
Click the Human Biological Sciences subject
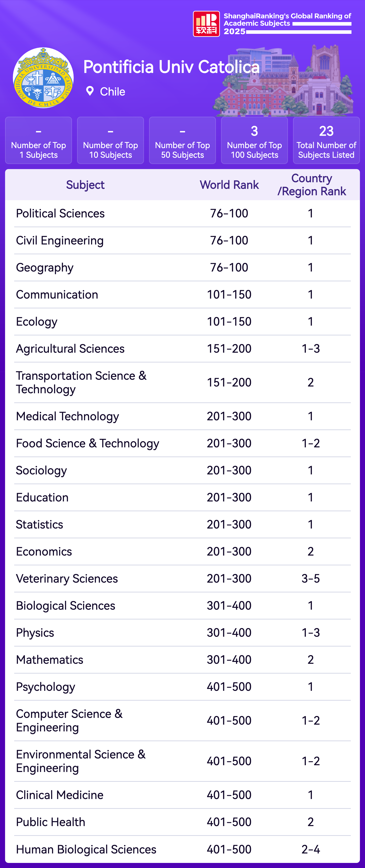click(x=86, y=849)
